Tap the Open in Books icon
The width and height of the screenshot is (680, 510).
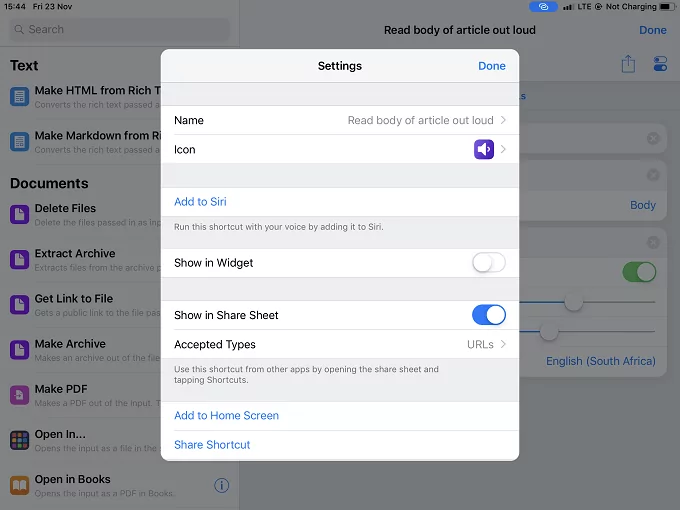(20, 485)
